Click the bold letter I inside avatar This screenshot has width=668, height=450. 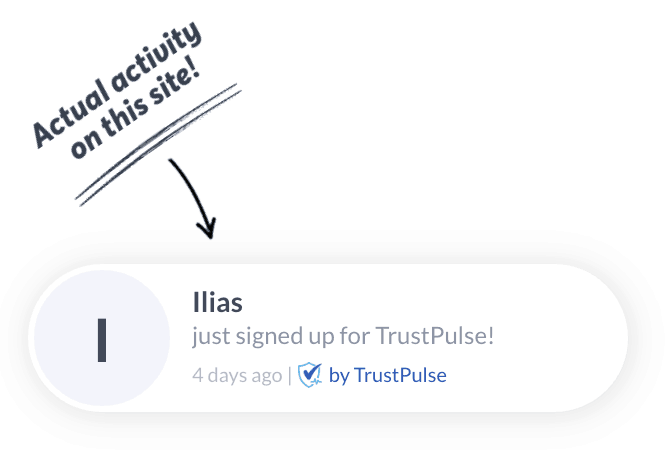(x=102, y=340)
